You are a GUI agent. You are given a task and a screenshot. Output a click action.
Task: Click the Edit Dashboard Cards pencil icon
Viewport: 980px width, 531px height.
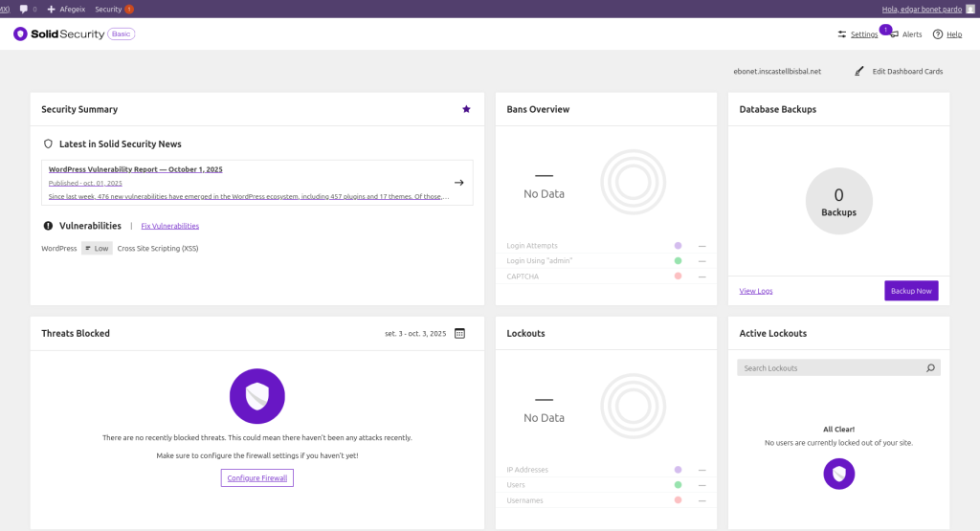[858, 71]
